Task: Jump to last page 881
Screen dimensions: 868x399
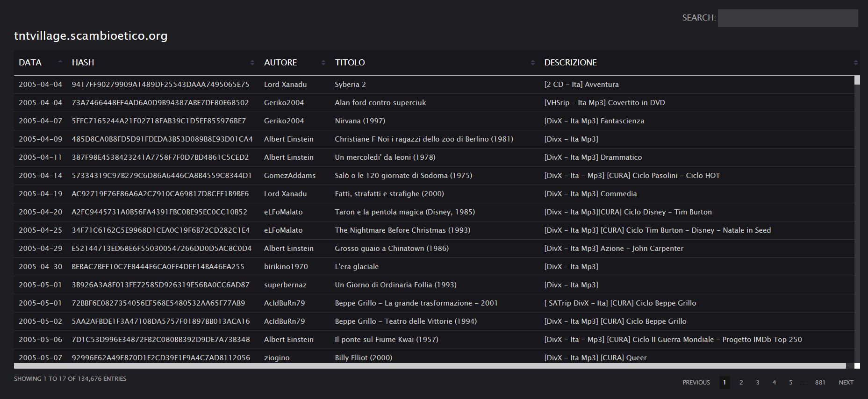Action: tap(820, 382)
